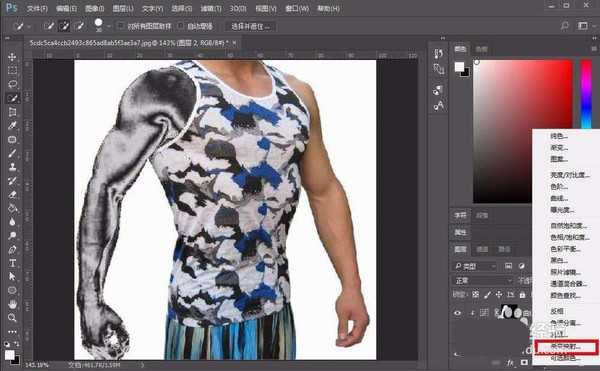Select the Crop tool
This screenshot has width=600, height=371.
tap(12, 112)
